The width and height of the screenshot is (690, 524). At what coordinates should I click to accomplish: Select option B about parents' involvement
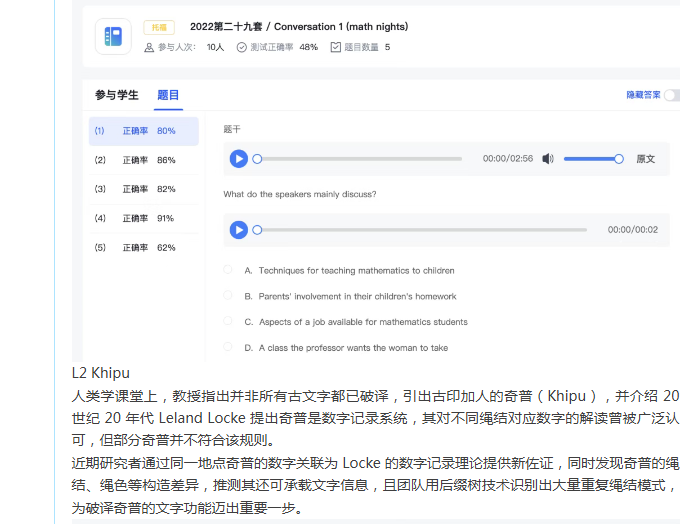pyautogui.click(x=227, y=296)
